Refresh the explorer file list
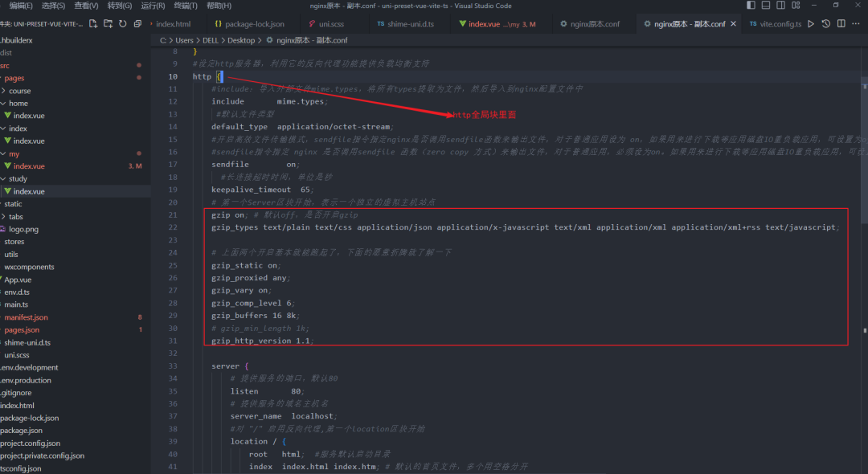 coord(122,23)
